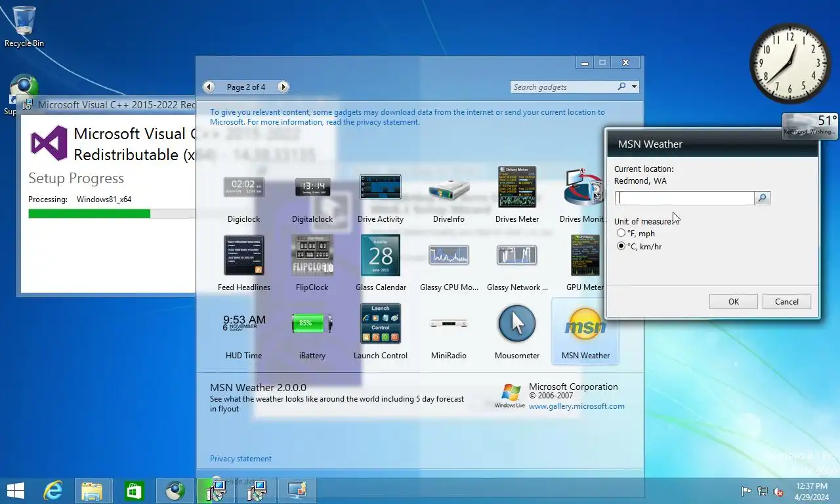Select the Glassy CPU Monitor gadget
The image size is (840, 504).
pos(449,255)
